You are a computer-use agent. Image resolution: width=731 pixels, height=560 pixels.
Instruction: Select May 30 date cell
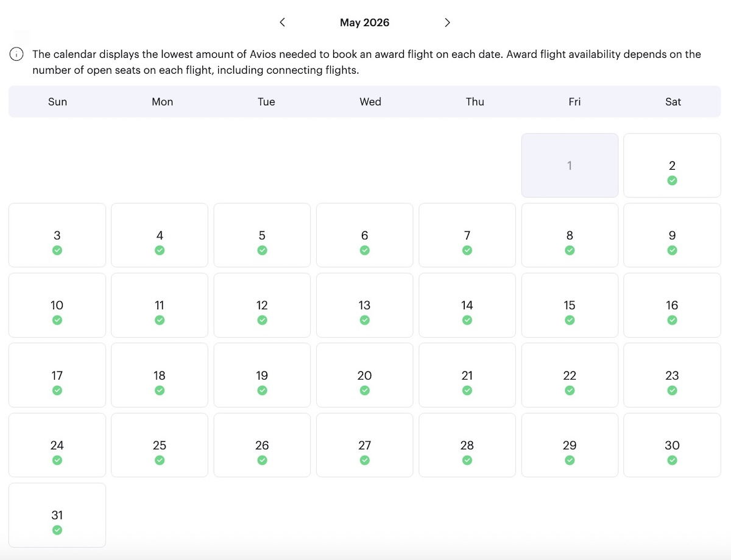point(672,445)
